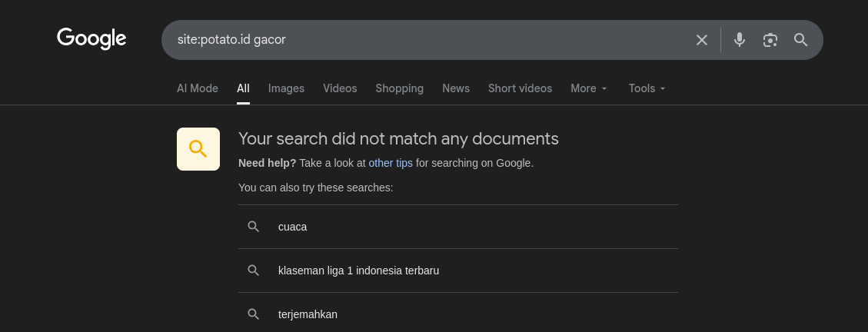Select the Images tab
Viewport: 868px width, 332px height.
point(286,88)
